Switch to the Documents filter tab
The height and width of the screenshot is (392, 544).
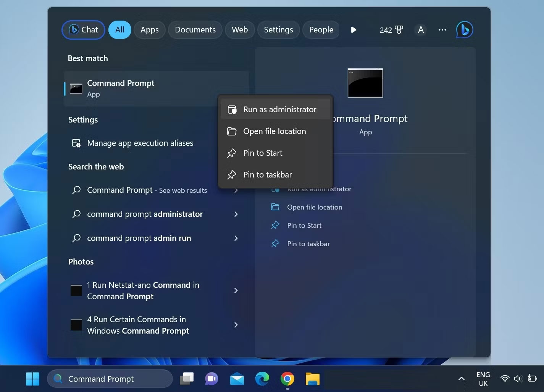click(195, 30)
